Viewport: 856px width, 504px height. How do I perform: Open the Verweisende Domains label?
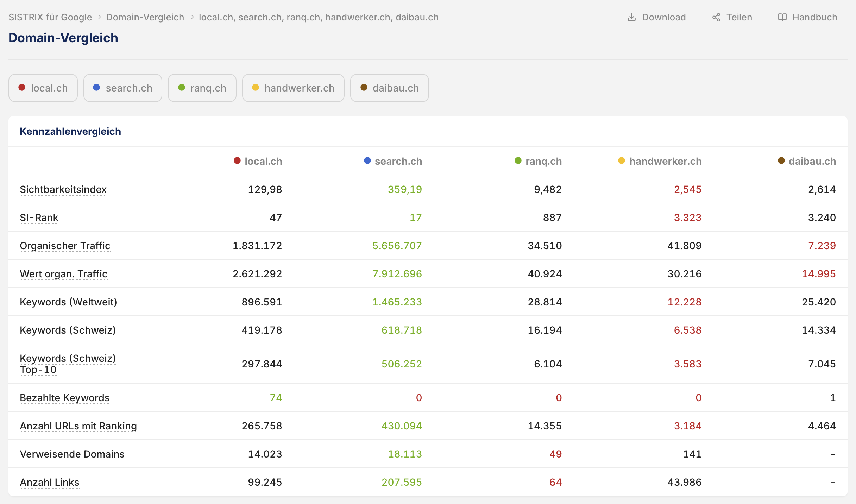(72, 454)
